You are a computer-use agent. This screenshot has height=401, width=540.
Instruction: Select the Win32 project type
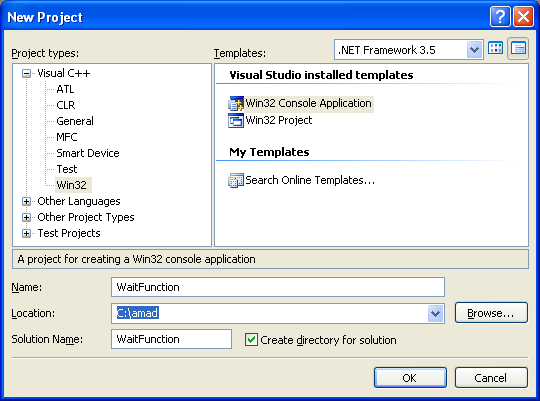tap(72, 185)
